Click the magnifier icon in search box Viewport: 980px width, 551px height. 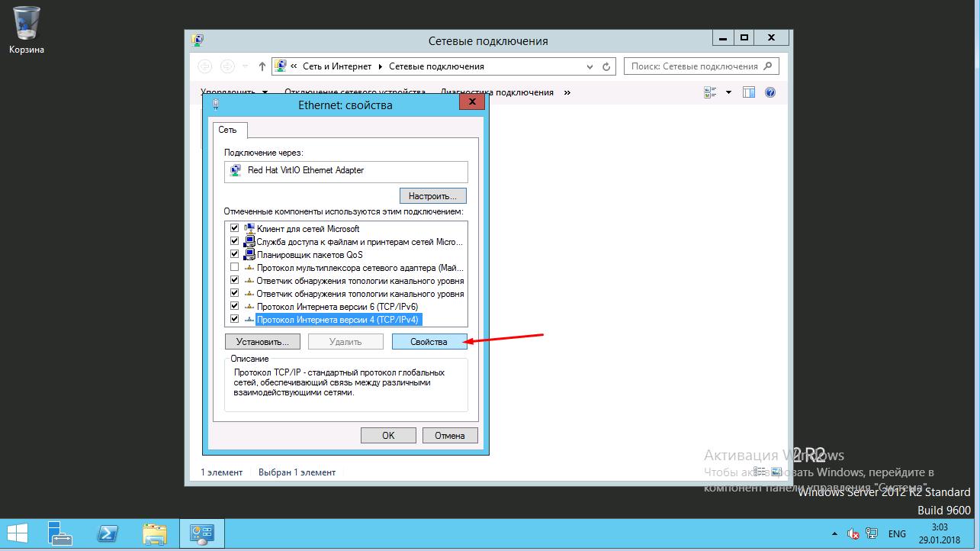coord(769,66)
